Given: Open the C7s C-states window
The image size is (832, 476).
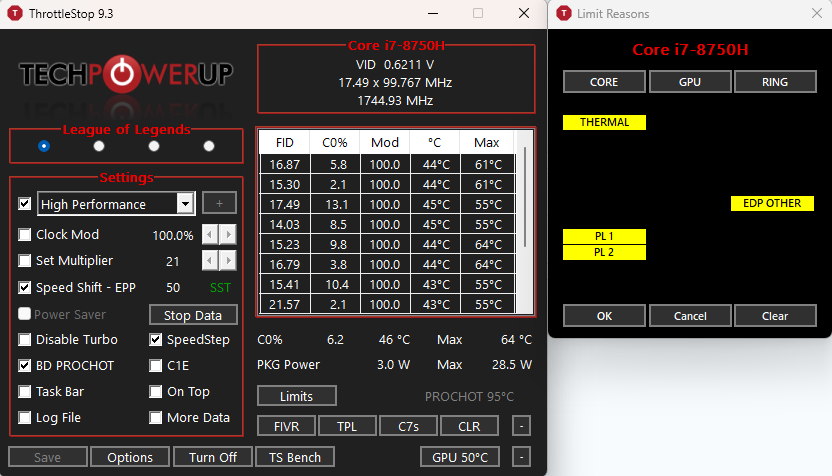Looking at the screenshot, I should (x=409, y=426).
